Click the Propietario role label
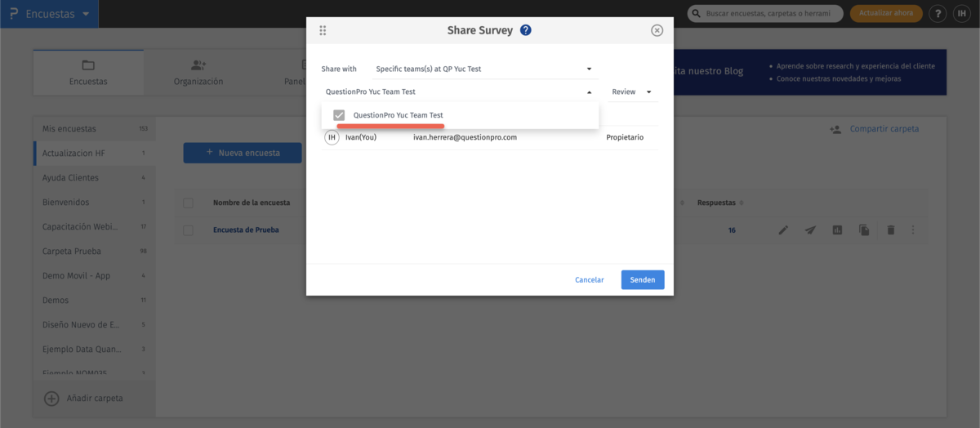This screenshot has height=428, width=980. pos(625,137)
